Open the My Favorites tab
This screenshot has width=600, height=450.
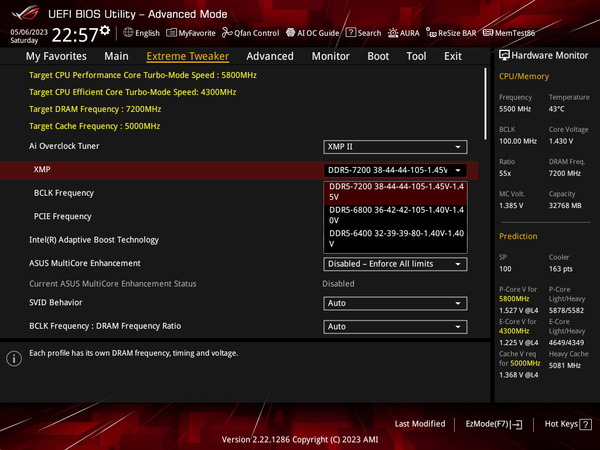55,56
